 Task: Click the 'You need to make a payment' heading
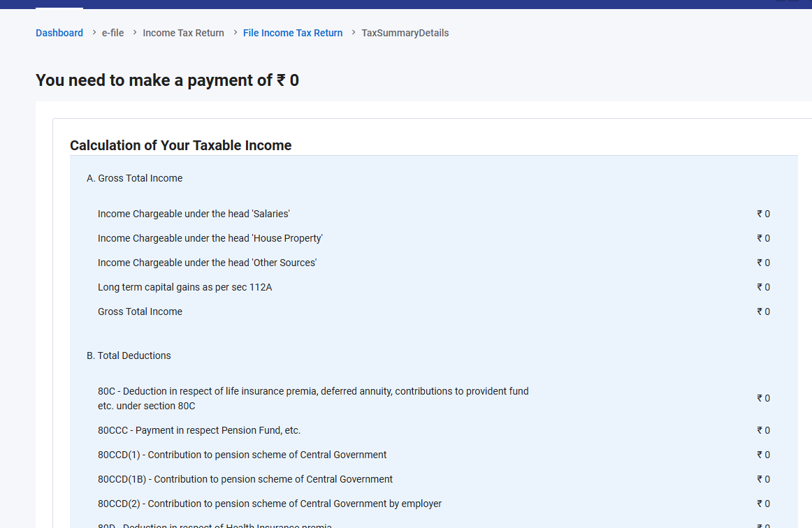(167, 80)
